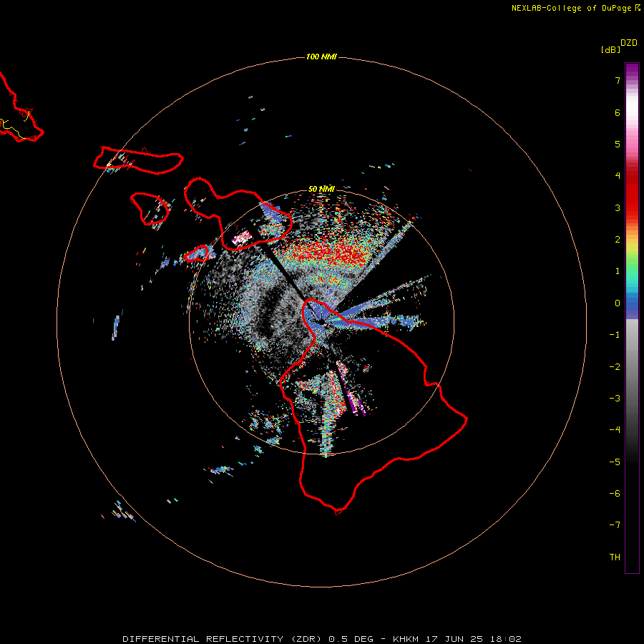The height and width of the screenshot is (644, 644).
Task: Click the 6 value on the color scale
Action: 618,112
